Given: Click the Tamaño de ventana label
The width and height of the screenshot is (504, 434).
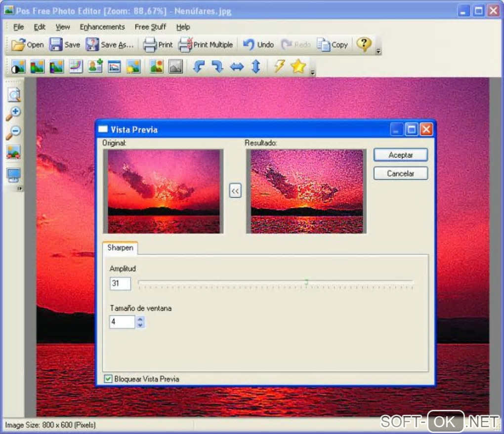Looking at the screenshot, I should point(140,309).
